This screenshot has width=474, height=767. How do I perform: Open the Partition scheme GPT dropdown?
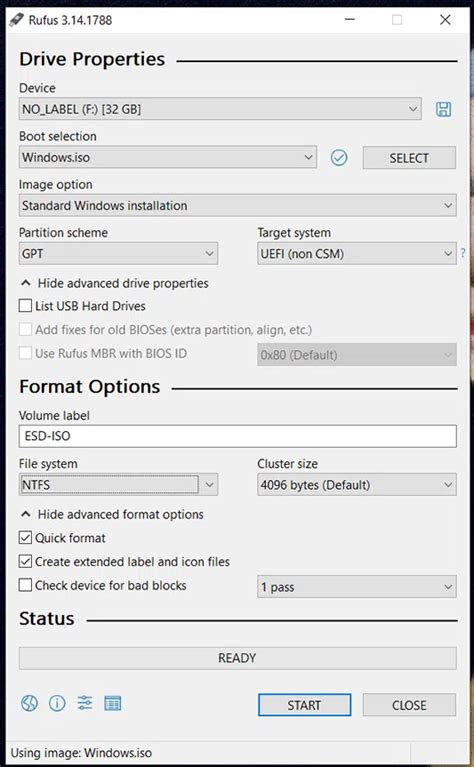118,253
